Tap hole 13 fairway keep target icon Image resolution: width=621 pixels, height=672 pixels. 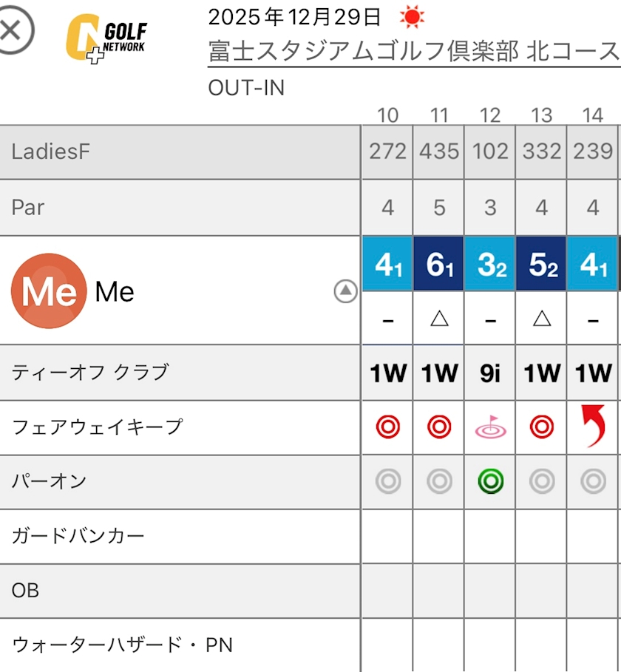[x=542, y=427]
